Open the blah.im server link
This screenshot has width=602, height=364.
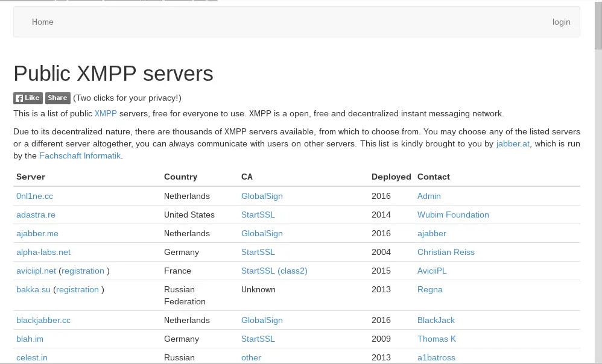click(30, 339)
